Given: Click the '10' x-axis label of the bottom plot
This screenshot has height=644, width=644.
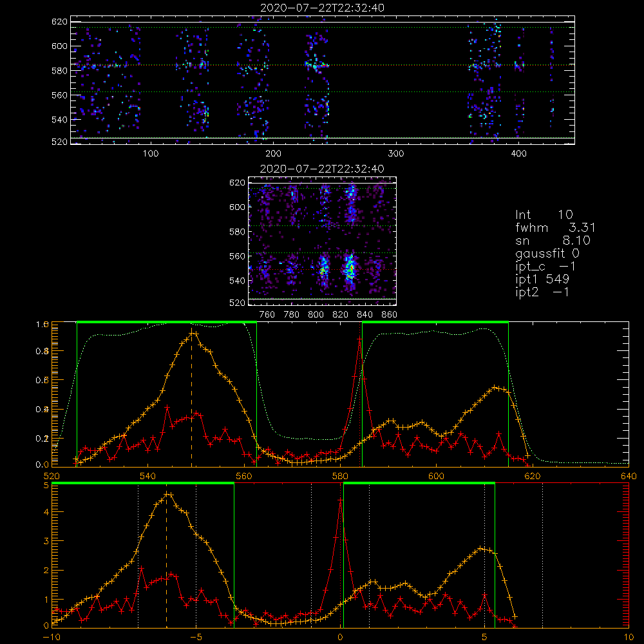Looking at the screenshot, I should click(629, 637).
